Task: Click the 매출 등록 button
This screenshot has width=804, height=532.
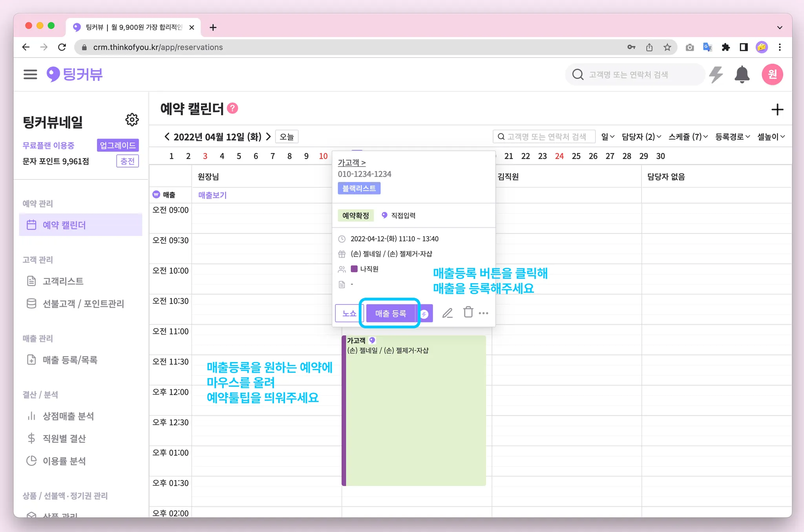Action: click(x=390, y=313)
